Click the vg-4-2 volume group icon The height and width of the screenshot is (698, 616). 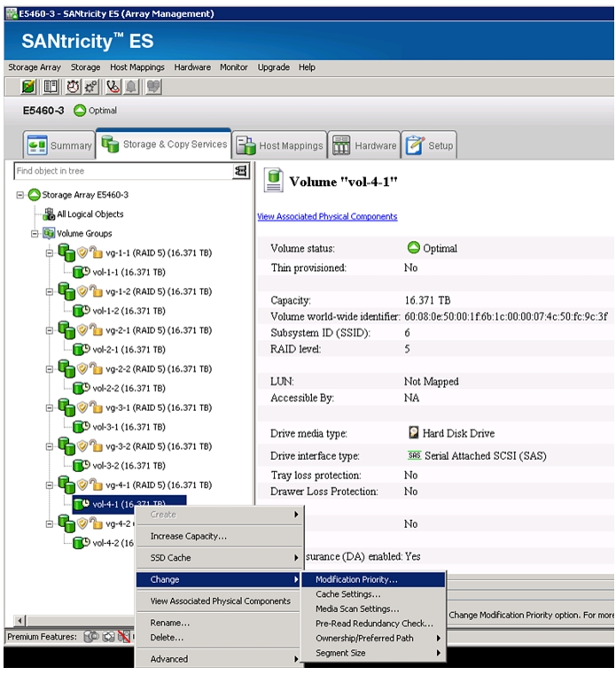(x=66, y=523)
